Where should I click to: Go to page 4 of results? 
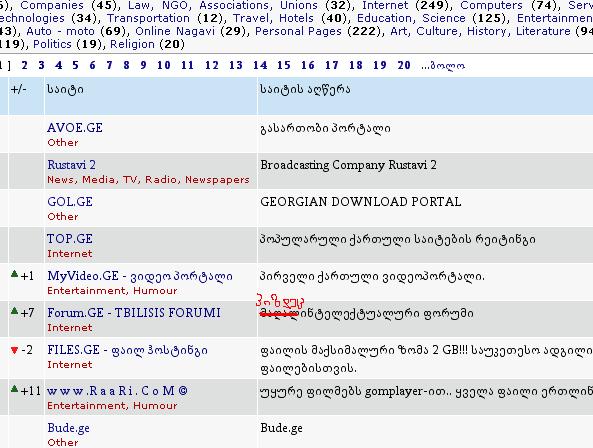click(58, 65)
